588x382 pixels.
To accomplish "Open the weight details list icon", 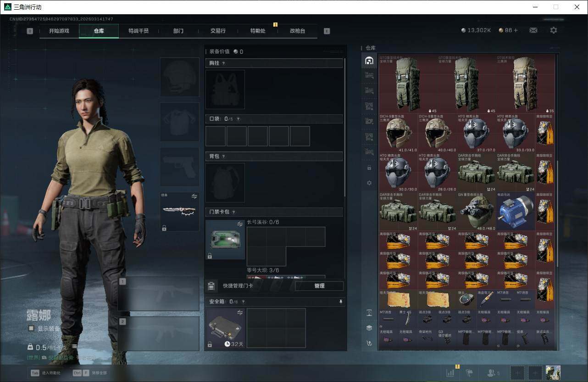I will [74, 347].
